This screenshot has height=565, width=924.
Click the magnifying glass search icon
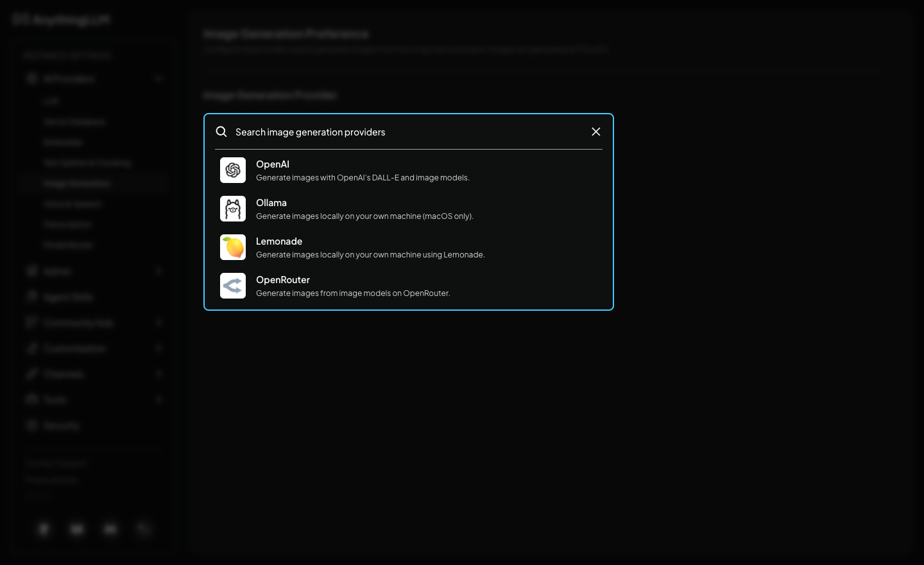221,132
